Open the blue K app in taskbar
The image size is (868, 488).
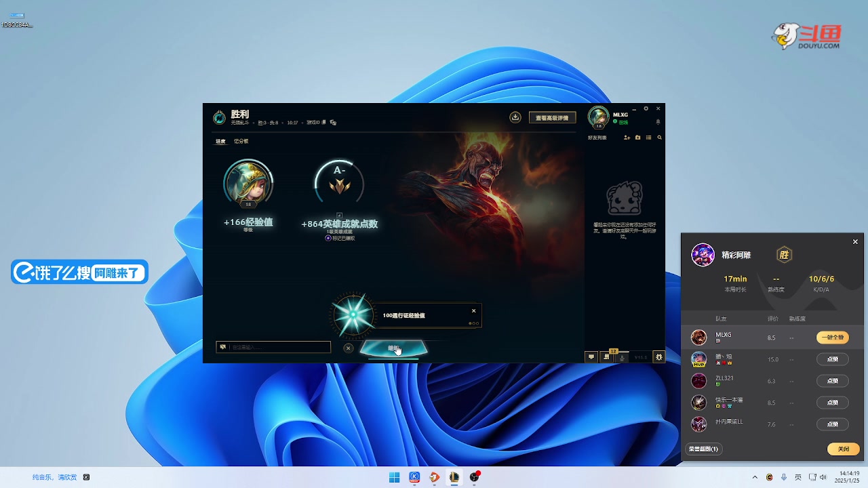414,477
